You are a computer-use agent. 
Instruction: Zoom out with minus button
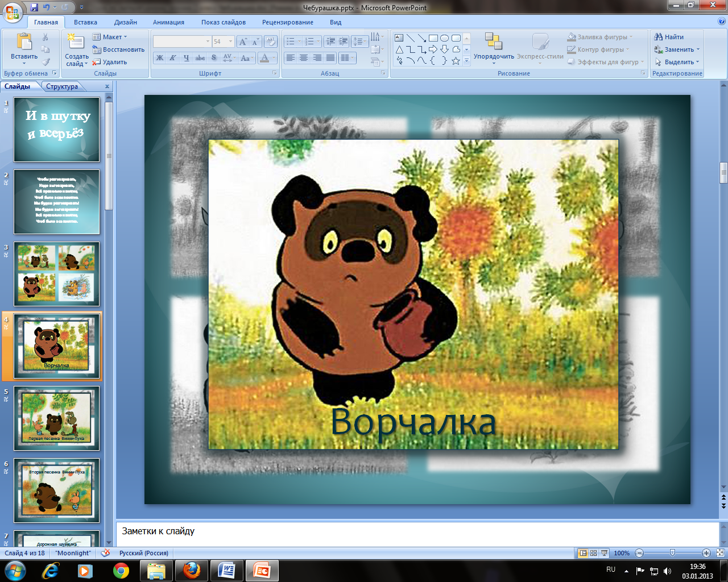click(639, 553)
